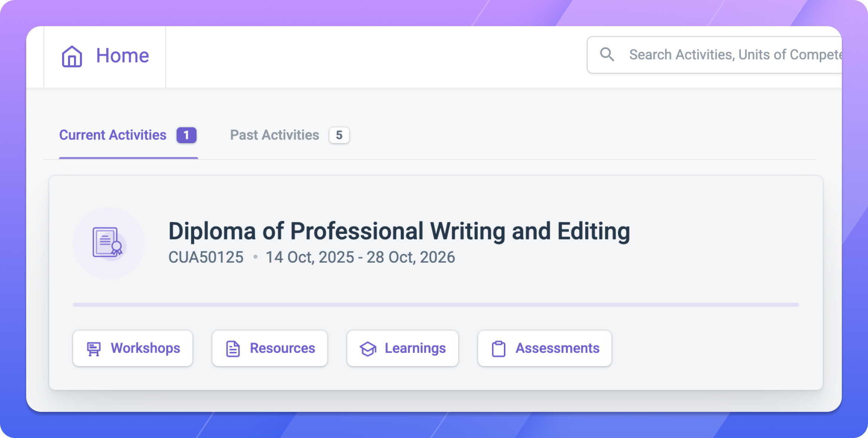This screenshot has height=438, width=868.
Task: Open the Assessments button
Action: pyautogui.click(x=545, y=348)
